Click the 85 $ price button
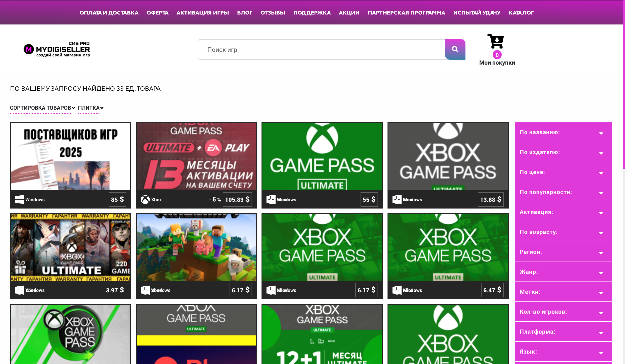The height and width of the screenshot is (364, 625). (x=117, y=199)
